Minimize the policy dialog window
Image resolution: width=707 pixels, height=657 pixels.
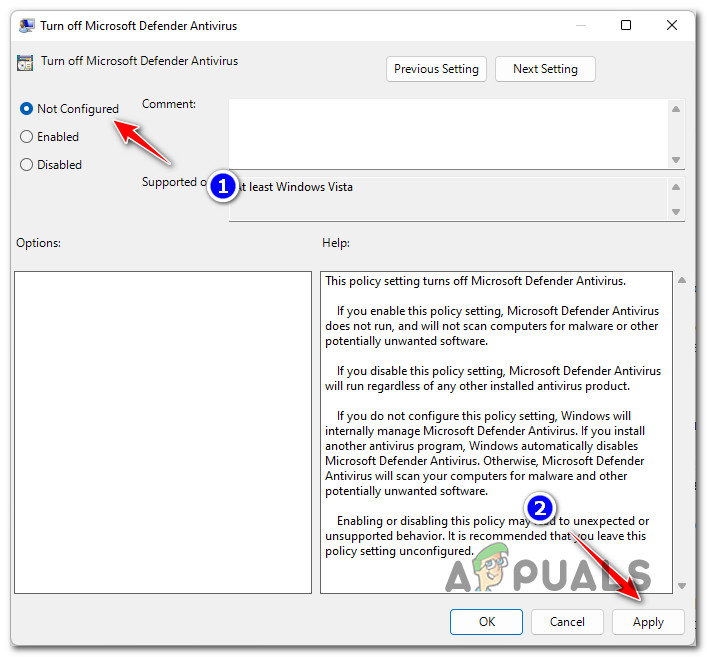581,25
